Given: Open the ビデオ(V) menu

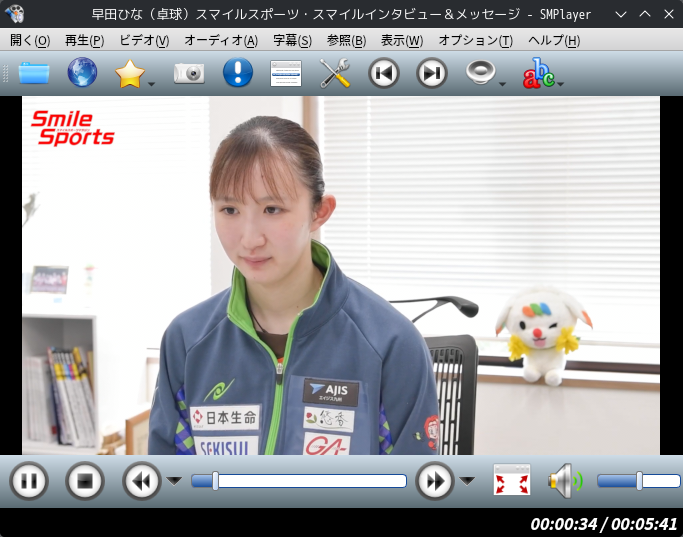Looking at the screenshot, I should pos(144,41).
